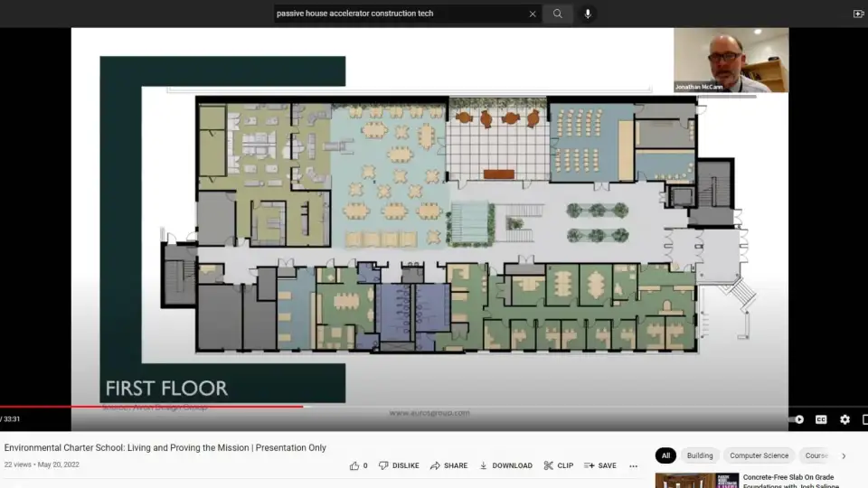Download the video
This screenshot has height=488, width=868.
[505, 465]
